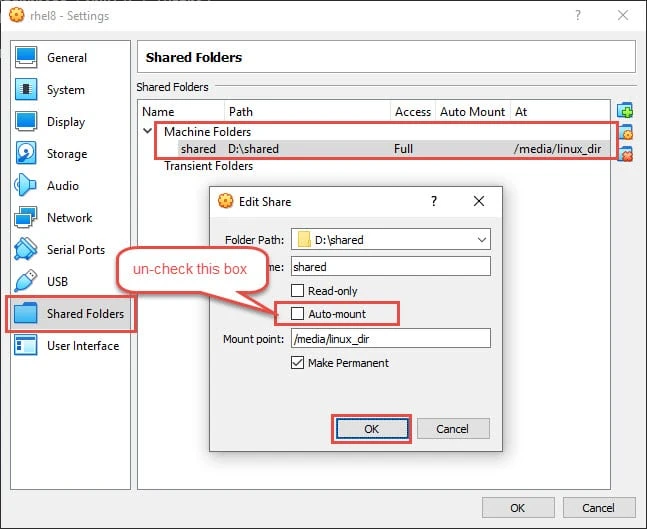Open the System settings category
Image resolution: width=647 pixels, height=529 pixels.
click(70, 90)
